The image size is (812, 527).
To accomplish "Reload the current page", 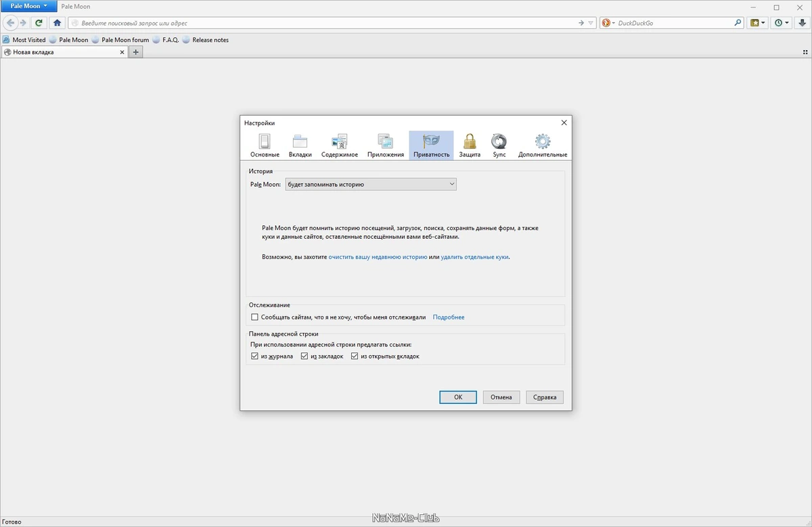I will coord(39,22).
